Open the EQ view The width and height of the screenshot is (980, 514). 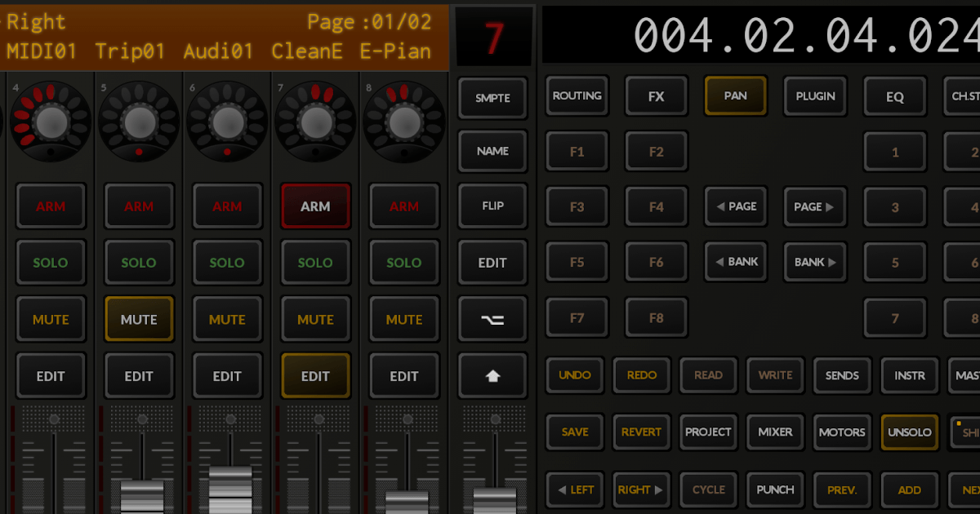pos(894,95)
